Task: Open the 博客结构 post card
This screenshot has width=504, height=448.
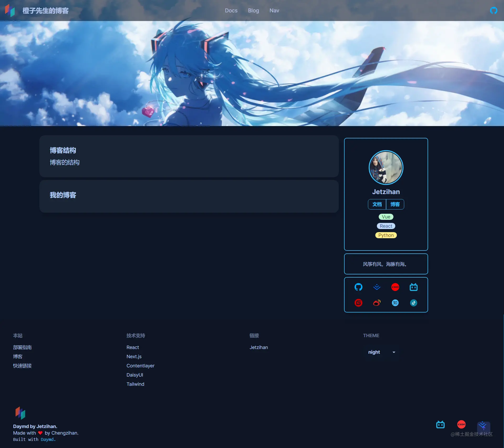Action: coord(189,156)
